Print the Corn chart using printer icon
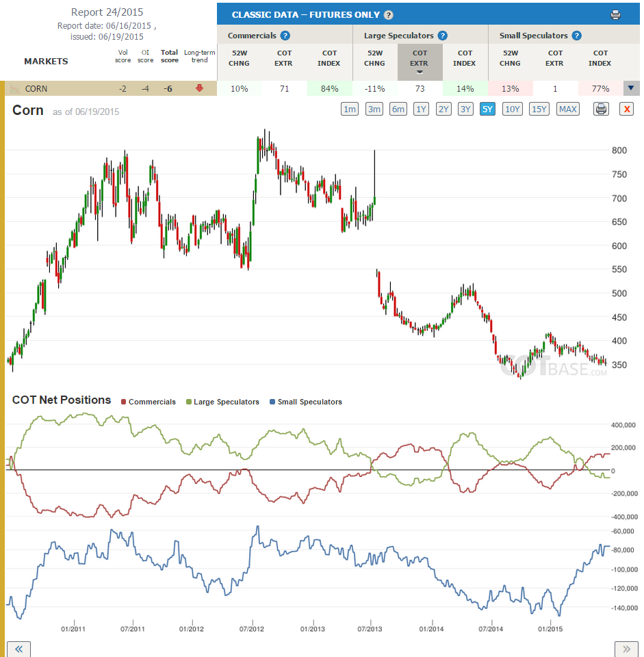This screenshot has height=657, width=644. coord(601,109)
